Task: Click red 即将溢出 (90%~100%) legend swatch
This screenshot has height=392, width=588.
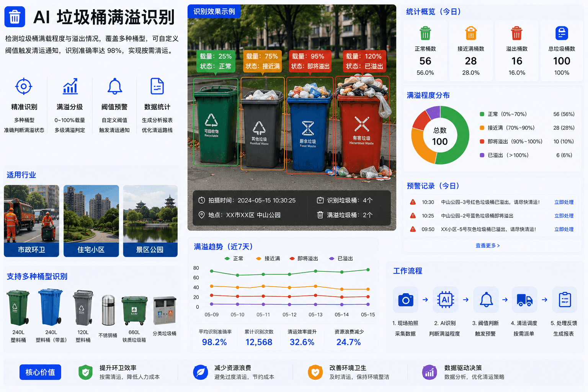Action: (482, 141)
